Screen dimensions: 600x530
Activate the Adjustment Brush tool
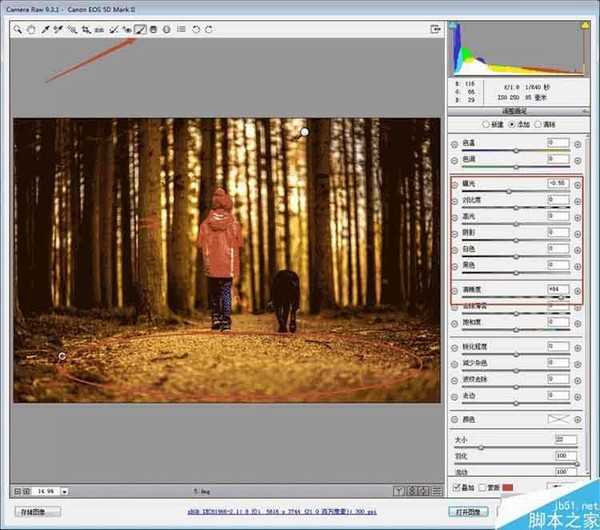141,30
